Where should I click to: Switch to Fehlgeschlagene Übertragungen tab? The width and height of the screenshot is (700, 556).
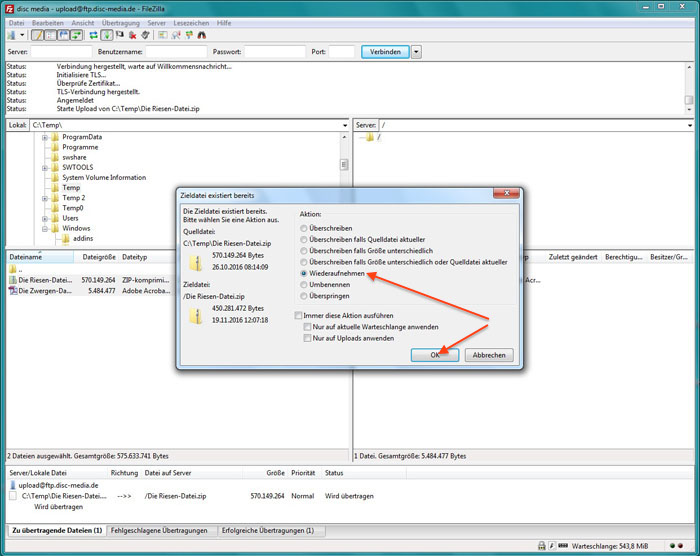[159, 531]
